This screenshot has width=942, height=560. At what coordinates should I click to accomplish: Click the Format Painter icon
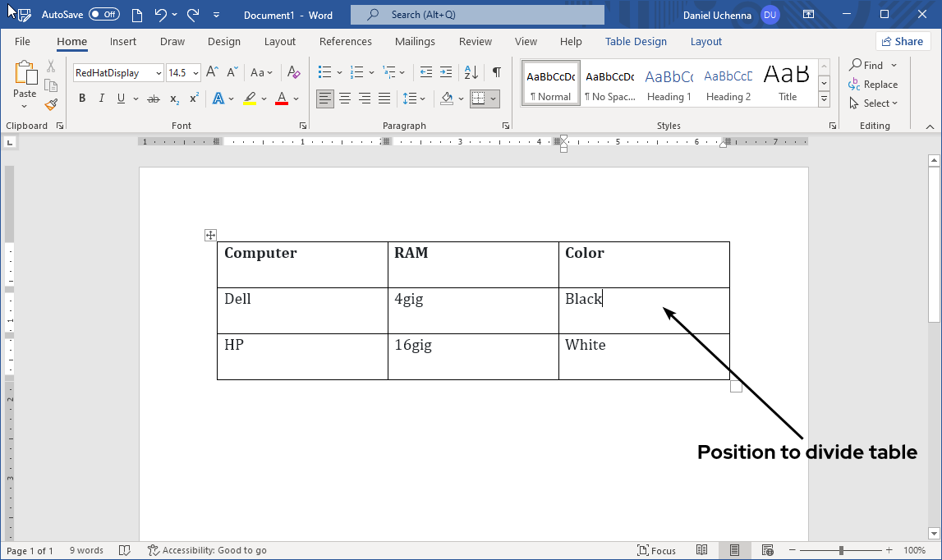click(51, 104)
